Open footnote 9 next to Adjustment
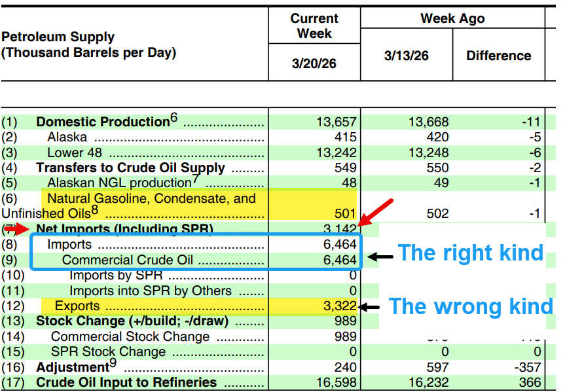565x392 pixels. (113, 364)
